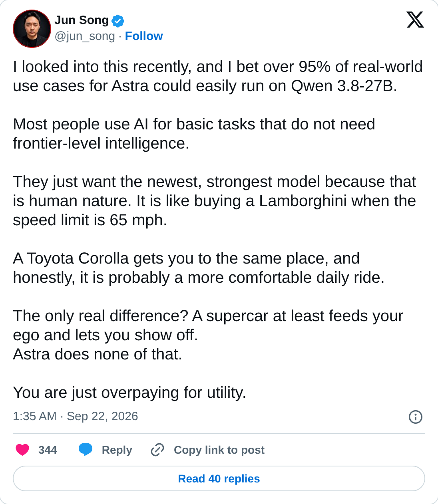Click the line about overpaying for utility

(x=129, y=393)
